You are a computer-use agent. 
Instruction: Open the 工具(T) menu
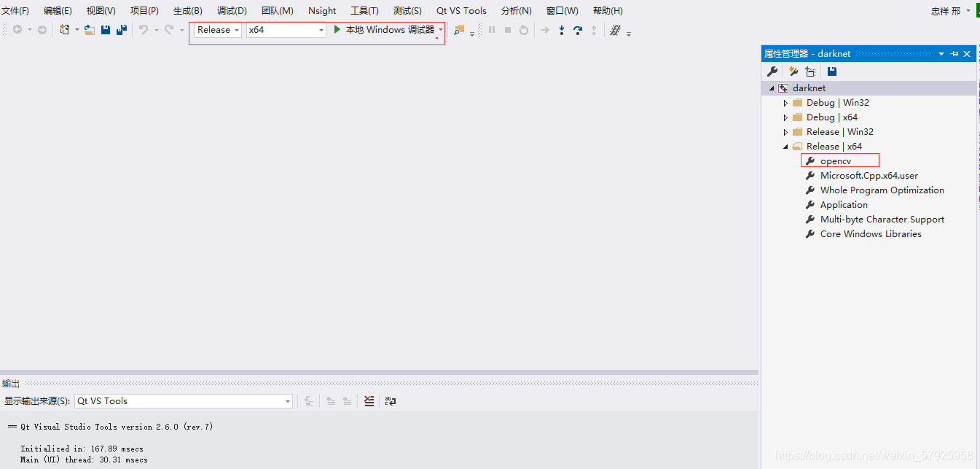364,11
